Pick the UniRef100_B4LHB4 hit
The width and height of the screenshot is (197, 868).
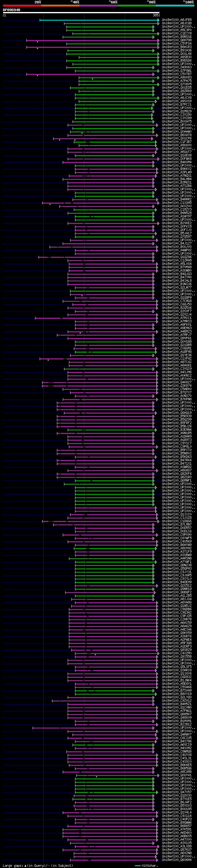pyautogui.click(x=177, y=179)
